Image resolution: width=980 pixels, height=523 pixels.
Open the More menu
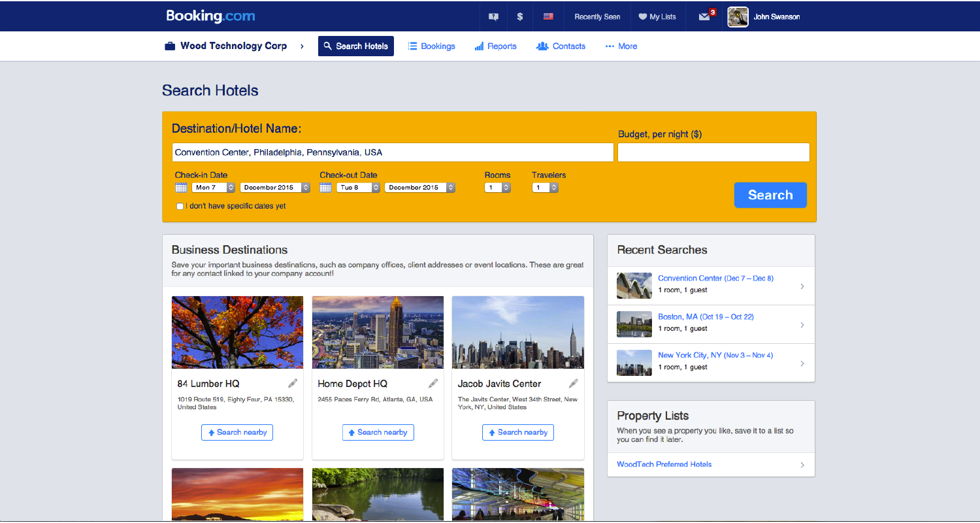tap(621, 46)
